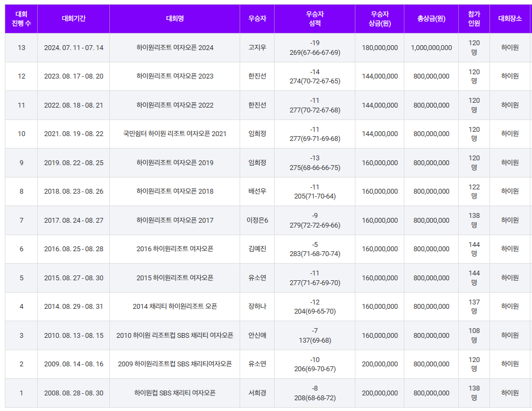Screen dimensions: 532x411
Task: Click the 대회장소 column header
Action: [x=509, y=19]
